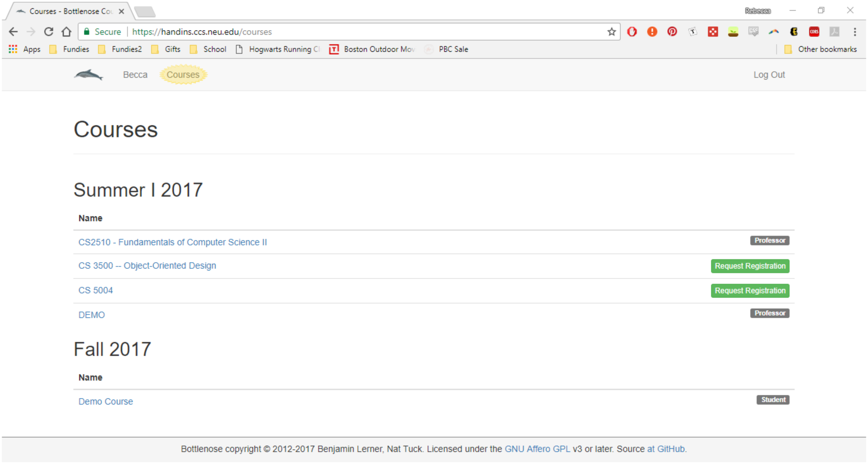Click the Bottlenose dolphin logo
Screen dimensions: 868x464
[x=89, y=75]
